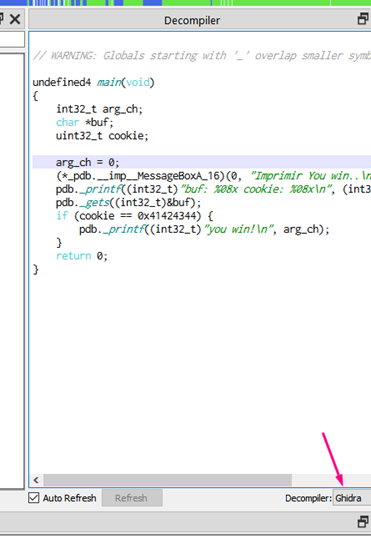Undock the Decompiler panel via float icon

point(363,19)
